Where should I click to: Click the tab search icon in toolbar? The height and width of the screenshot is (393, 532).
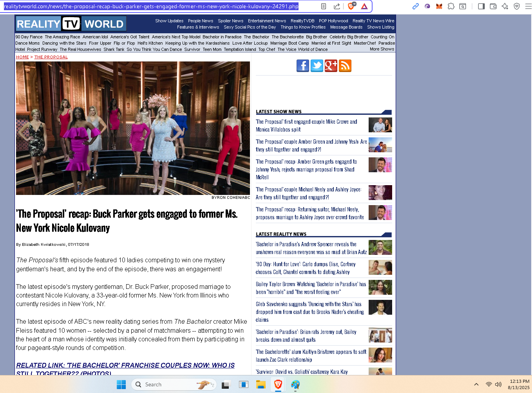click(463, 6)
